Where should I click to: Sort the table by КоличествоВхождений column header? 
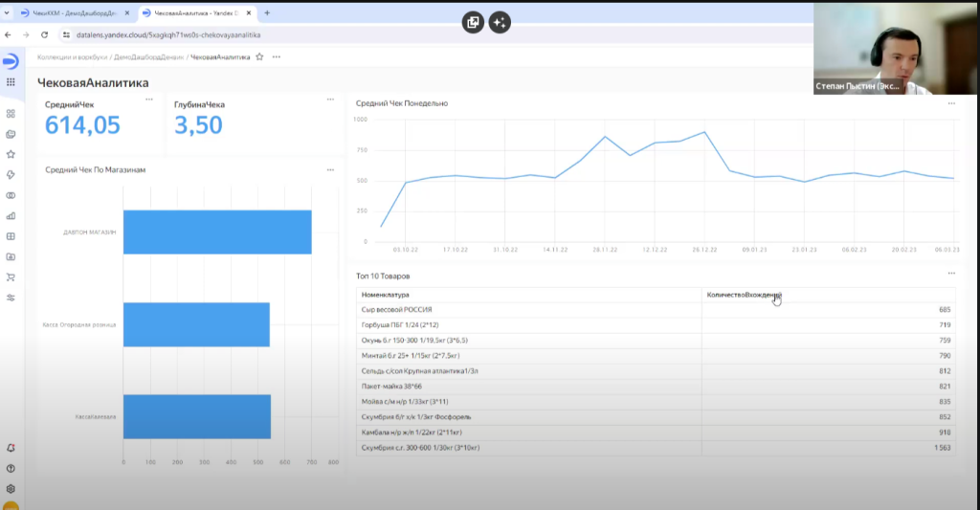[x=744, y=295]
